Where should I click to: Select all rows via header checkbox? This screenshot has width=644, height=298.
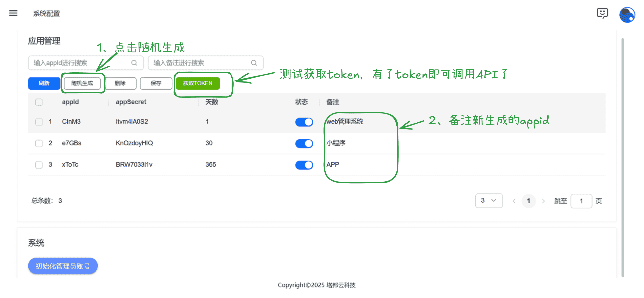tap(39, 102)
